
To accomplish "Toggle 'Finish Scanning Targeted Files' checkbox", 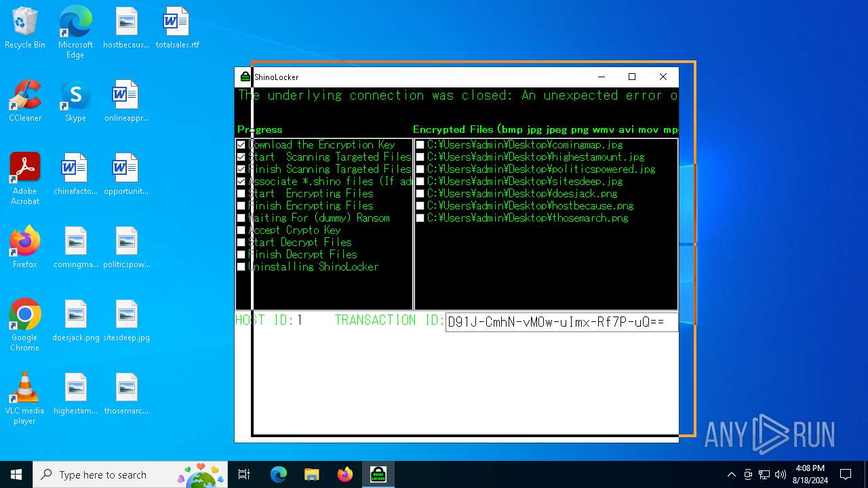I will [x=241, y=169].
